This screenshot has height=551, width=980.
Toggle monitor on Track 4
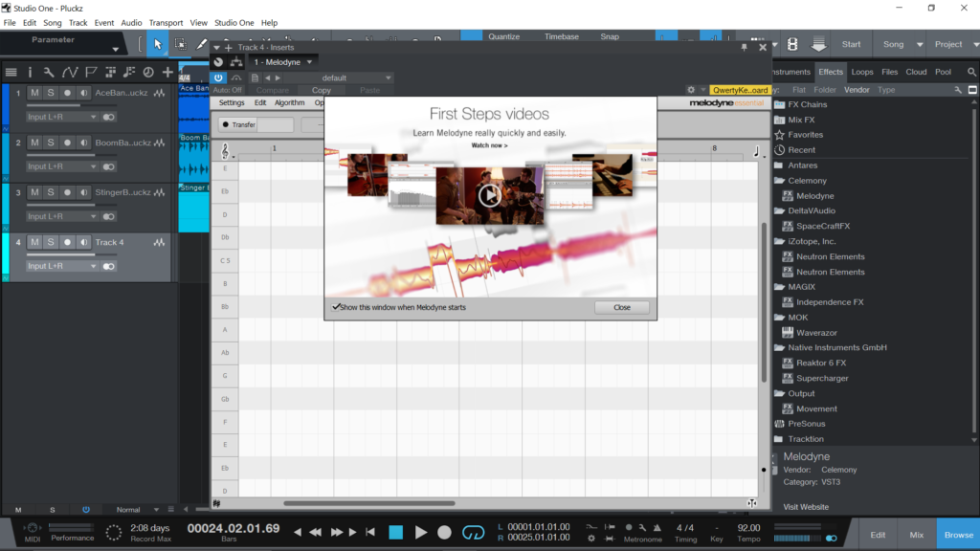coord(83,242)
